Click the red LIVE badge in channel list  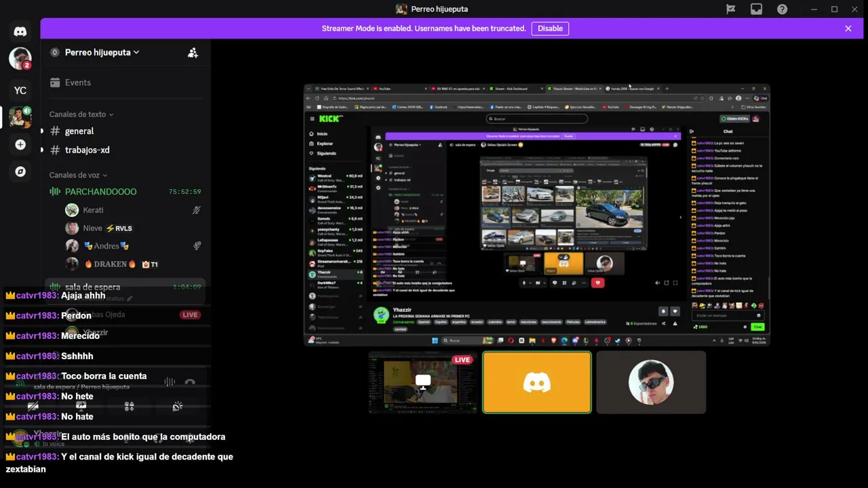tap(190, 314)
